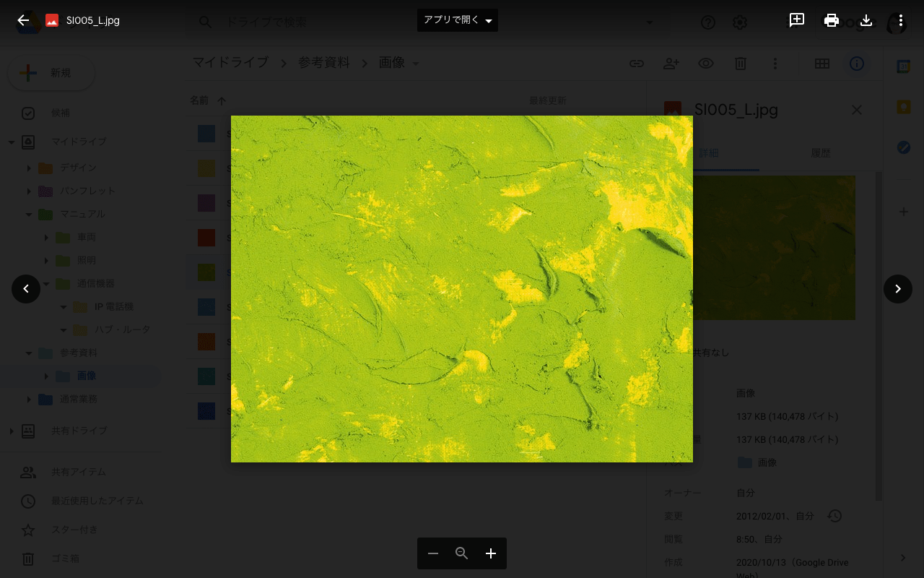Click '最終更新' column header
This screenshot has width=924, height=578.
coord(548,100)
